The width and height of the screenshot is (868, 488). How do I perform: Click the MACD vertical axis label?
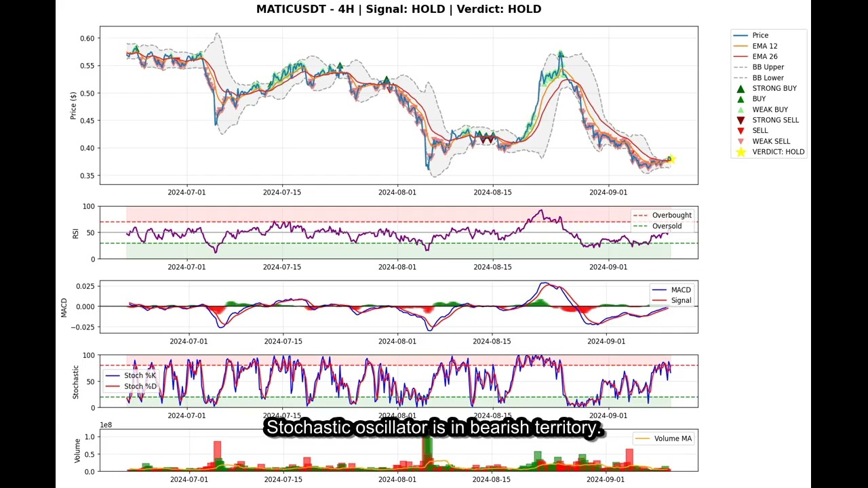coord(64,307)
